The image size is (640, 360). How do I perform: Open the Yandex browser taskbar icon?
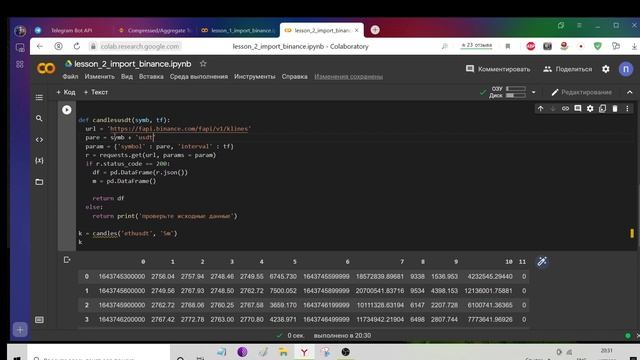[x=304, y=352]
